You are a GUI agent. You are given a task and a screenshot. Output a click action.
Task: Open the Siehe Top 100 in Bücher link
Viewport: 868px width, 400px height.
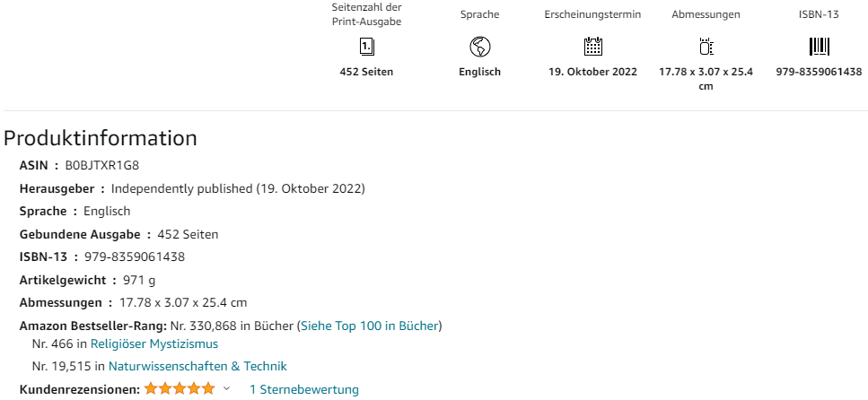[x=370, y=326]
